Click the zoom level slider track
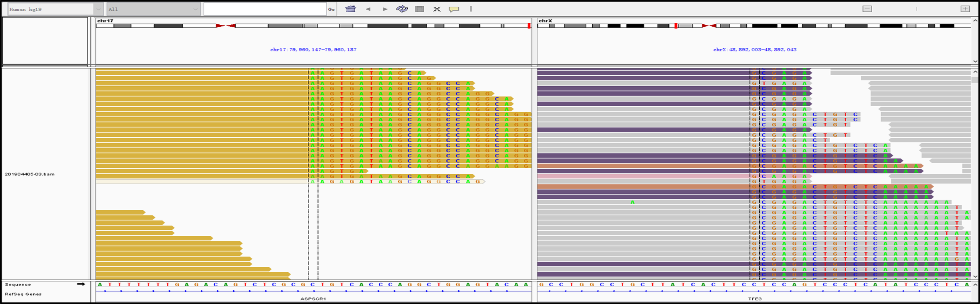 pyautogui.click(x=916, y=9)
